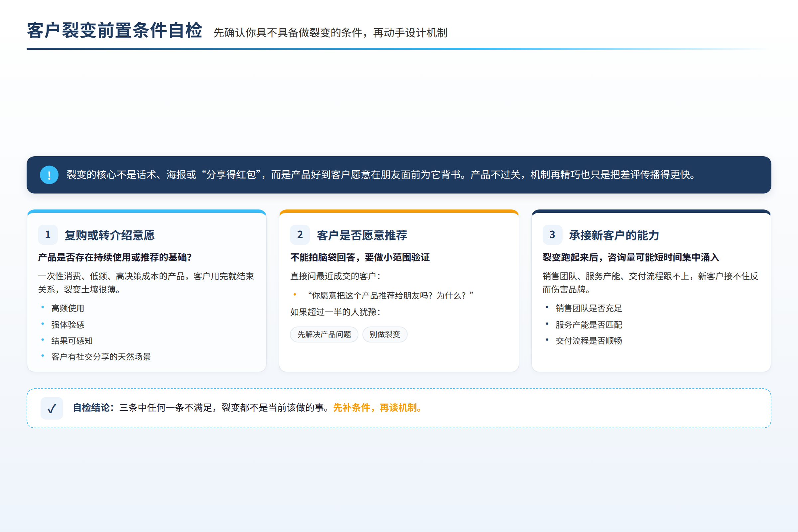Screen dimensions: 798x532
Task: Click the exclamation mark icon in the banner
Action: 49,175
